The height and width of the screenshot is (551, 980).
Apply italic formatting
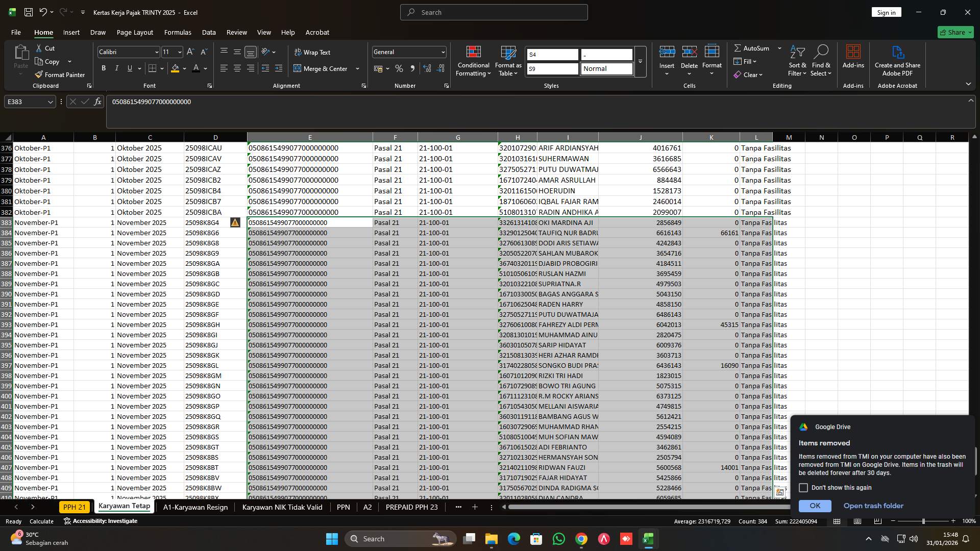tap(116, 68)
